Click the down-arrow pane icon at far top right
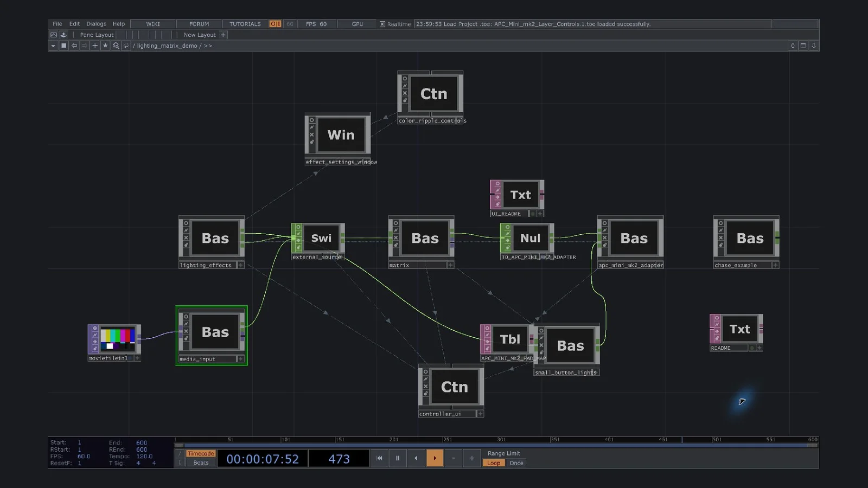Screen dimensions: 868x488 814,46
